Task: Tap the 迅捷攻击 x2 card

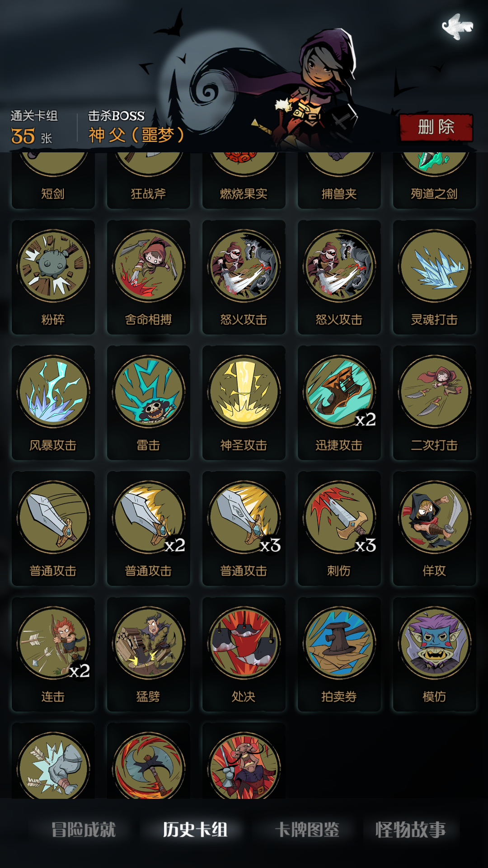Action: click(x=339, y=403)
